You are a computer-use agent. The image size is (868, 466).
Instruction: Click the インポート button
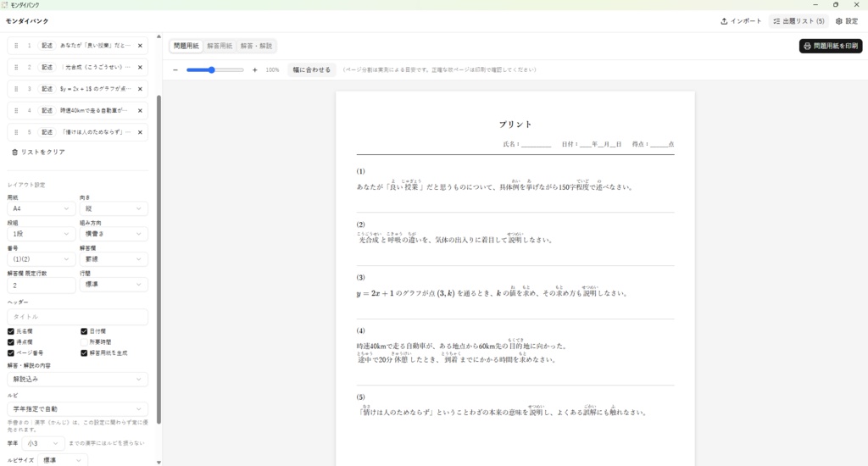coord(741,21)
